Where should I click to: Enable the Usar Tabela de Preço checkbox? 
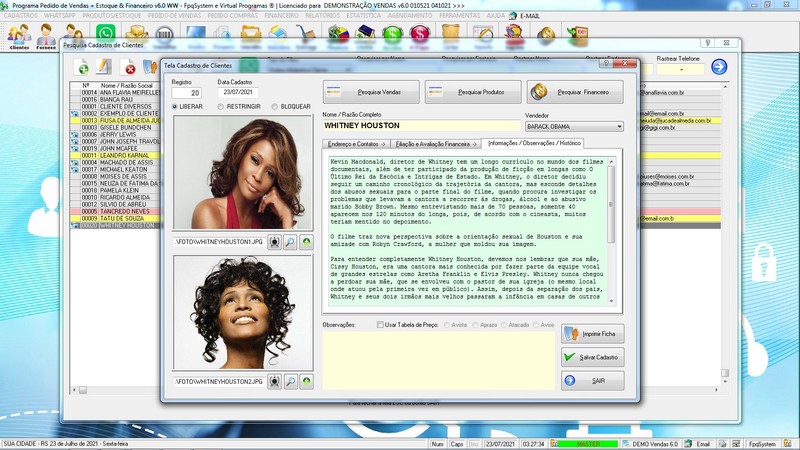point(380,324)
